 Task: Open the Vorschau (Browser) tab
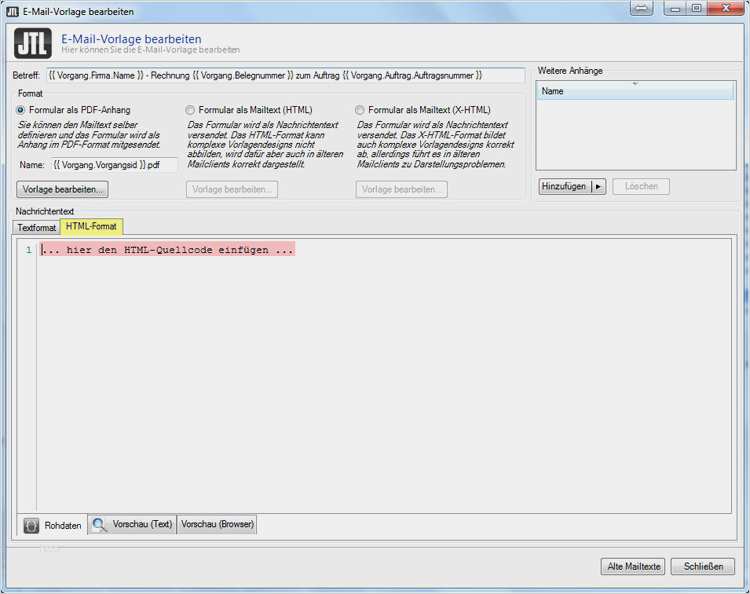pyautogui.click(x=217, y=524)
